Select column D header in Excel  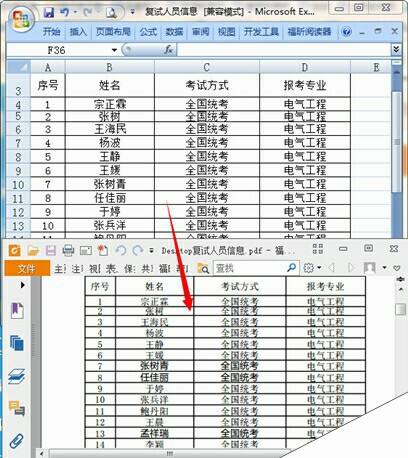click(305, 67)
